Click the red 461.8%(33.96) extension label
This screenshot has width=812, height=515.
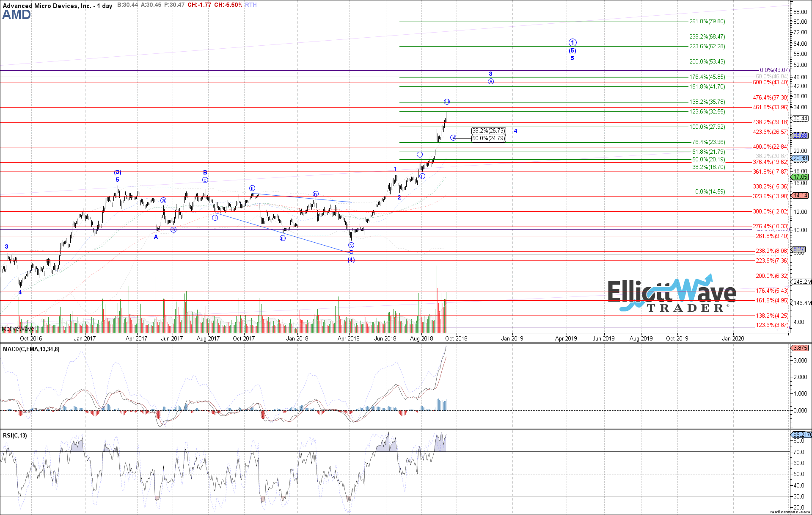coord(771,108)
